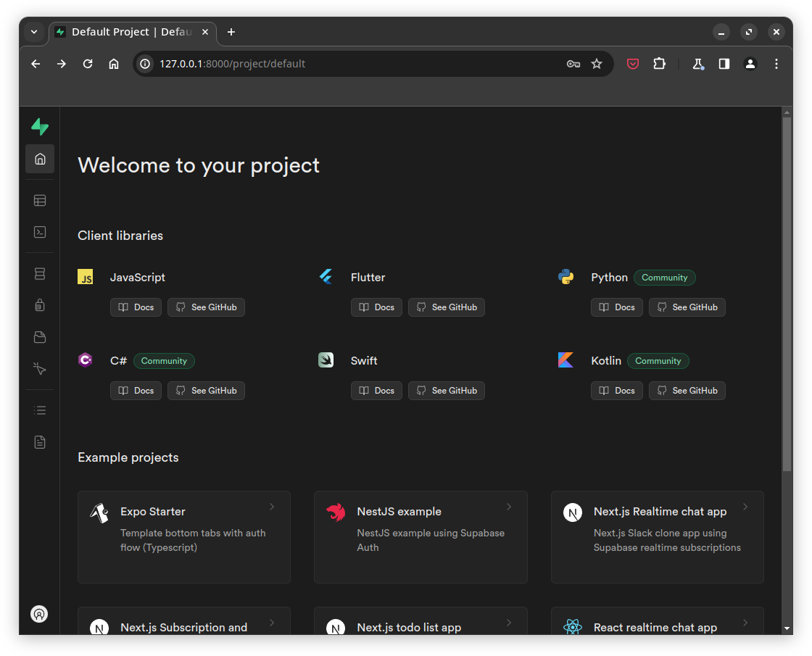This screenshot has height=656, width=812.
Task: Expand Next.js Realtime chat app chevron
Action: point(745,507)
